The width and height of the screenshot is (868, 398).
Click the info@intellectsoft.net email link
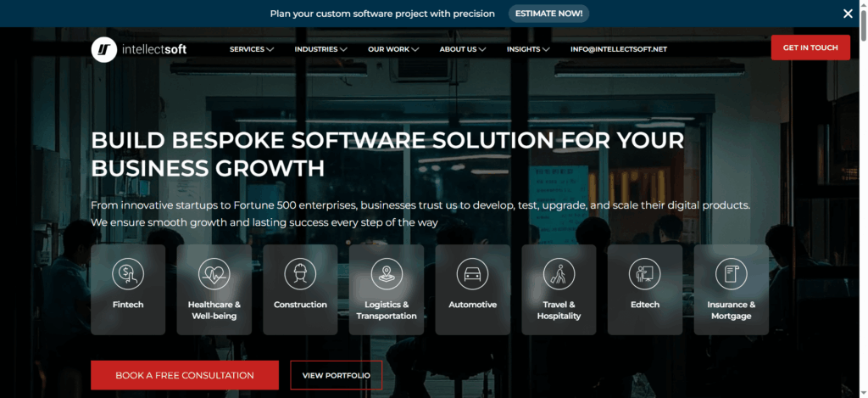click(619, 49)
